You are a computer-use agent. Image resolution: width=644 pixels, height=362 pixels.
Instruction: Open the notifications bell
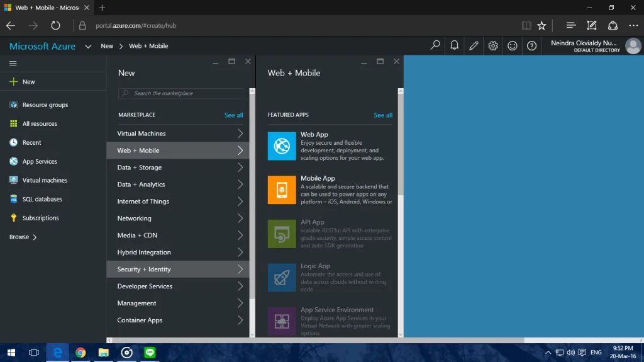point(454,45)
